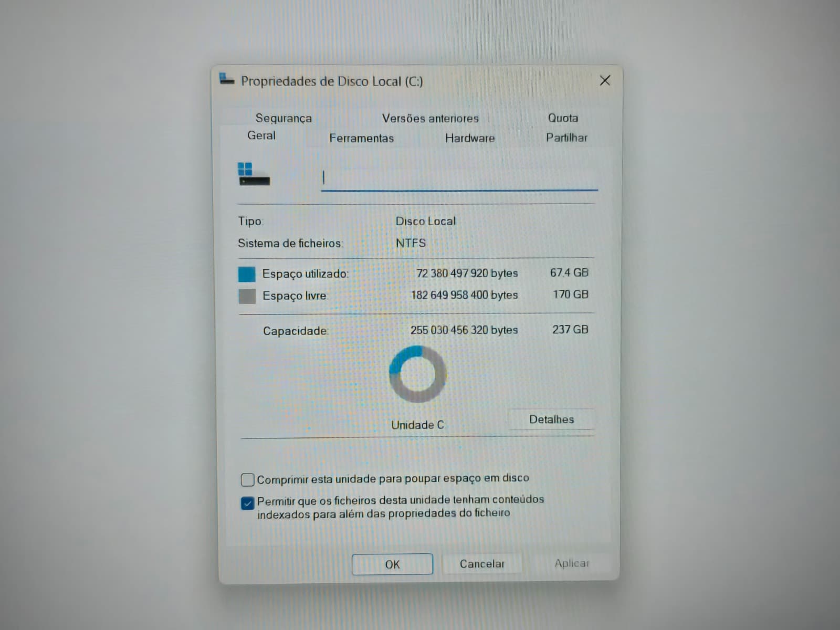Click the gray Espaço livre color swatch
Screen dimensions: 840x630
247,296
